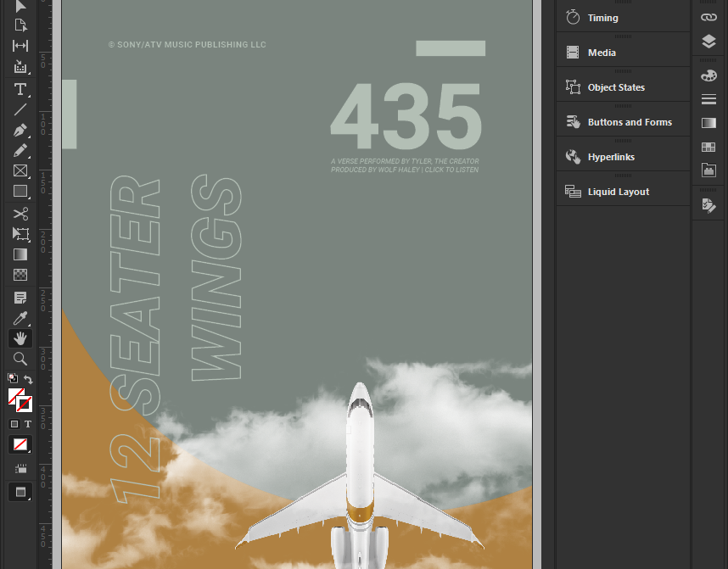The image size is (728, 569).
Task: Select the Page tool
Action: [x=20, y=25]
